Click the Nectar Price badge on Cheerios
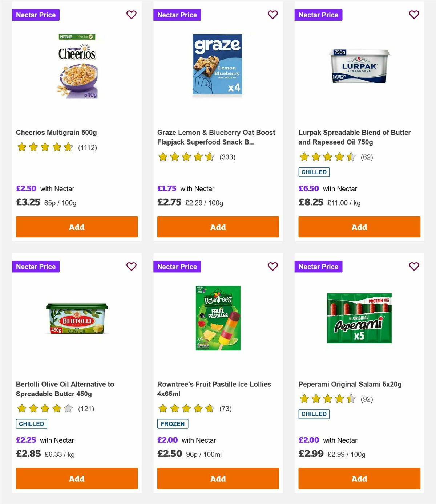Viewport: 436px width, 504px height. (x=36, y=15)
